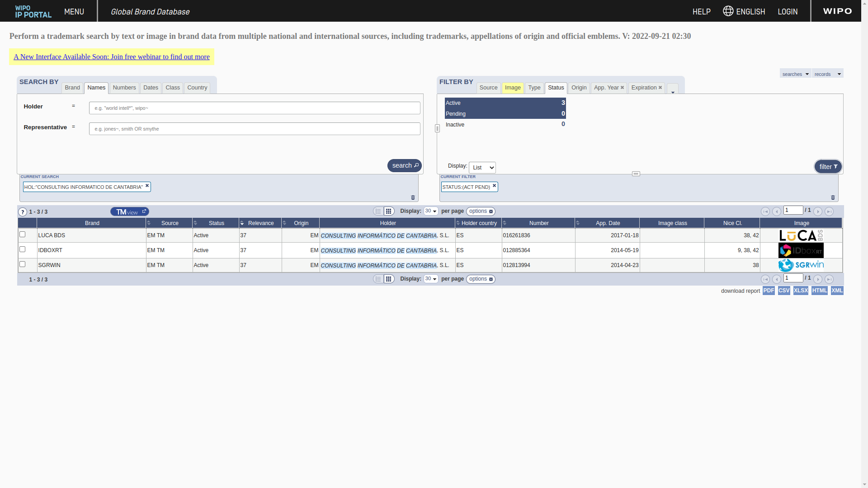Open the bottom options menu
The width and height of the screenshot is (868, 488).
(x=481, y=279)
